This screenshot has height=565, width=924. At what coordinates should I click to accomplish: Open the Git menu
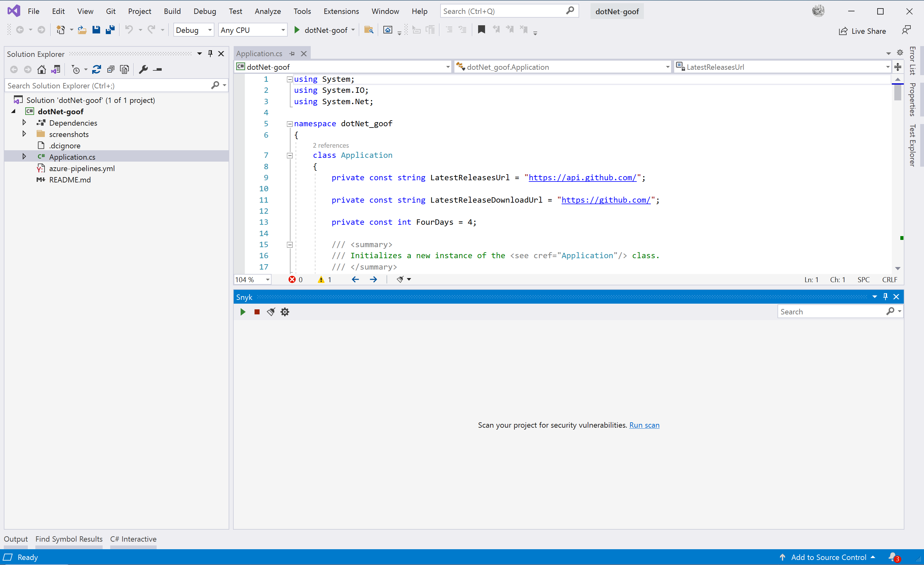point(111,11)
